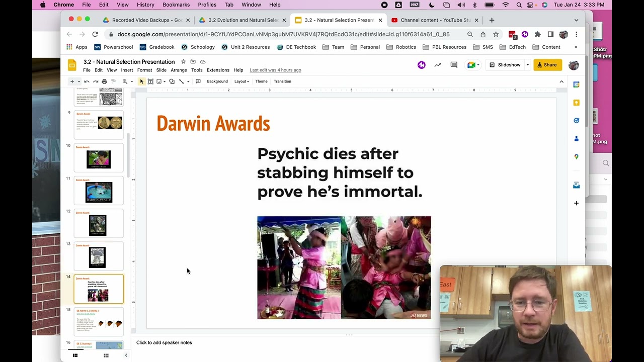This screenshot has height=362, width=644.
Task: Click the Theme toolbar button
Action: pyautogui.click(x=261, y=81)
